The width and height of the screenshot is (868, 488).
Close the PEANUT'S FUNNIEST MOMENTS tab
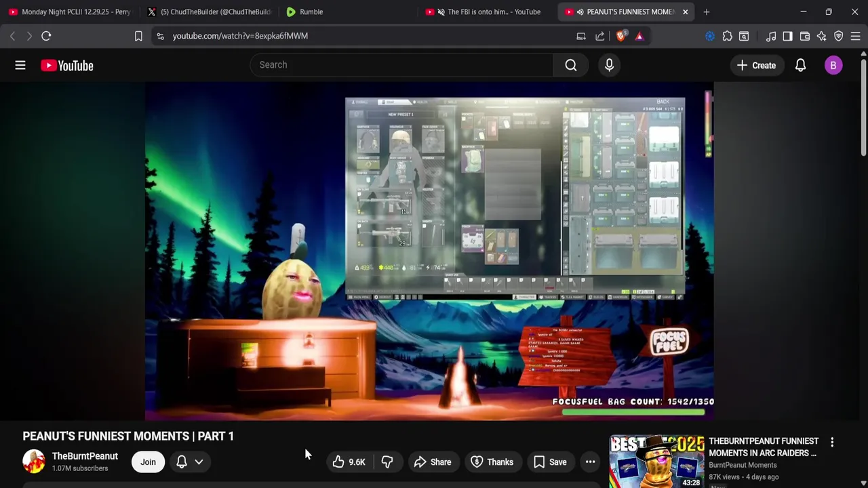(685, 12)
